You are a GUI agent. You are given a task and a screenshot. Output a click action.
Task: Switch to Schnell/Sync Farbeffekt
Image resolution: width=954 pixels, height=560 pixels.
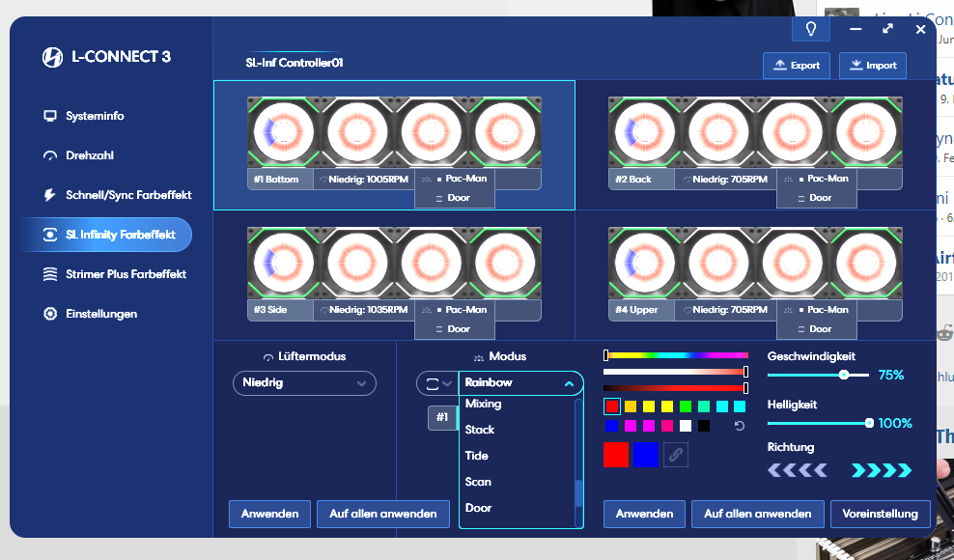(x=128, y=195)
